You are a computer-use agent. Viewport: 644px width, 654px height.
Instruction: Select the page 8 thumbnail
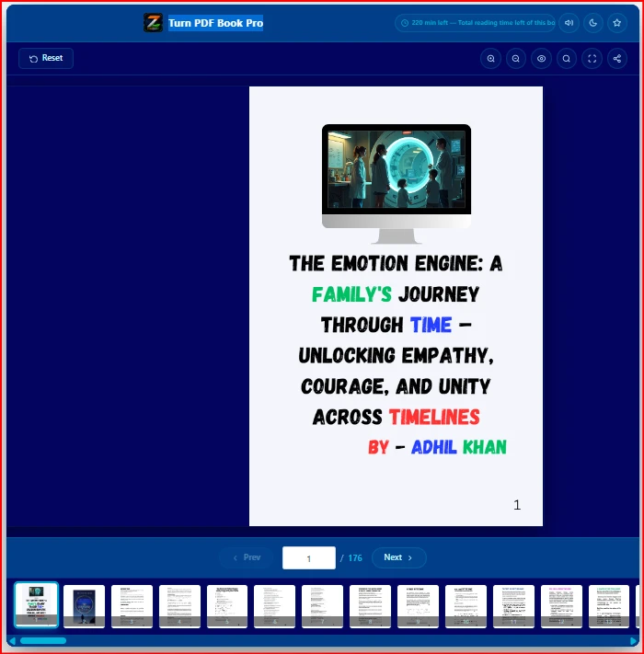(371, 606)
